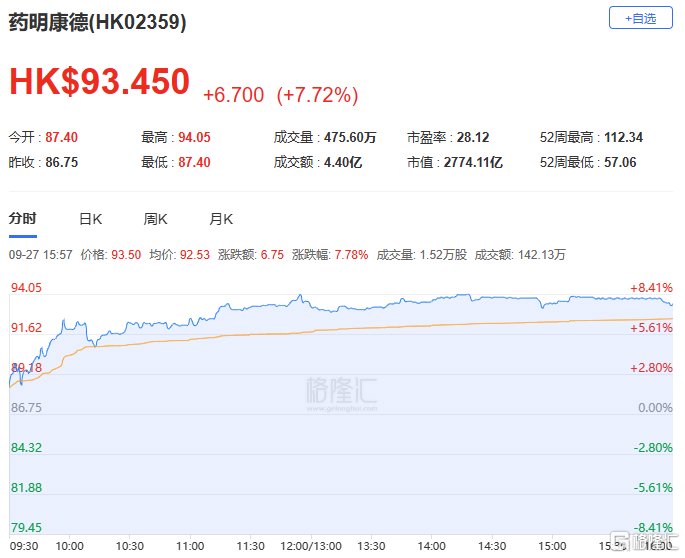The width and height of the screenshot is (685, 558).
Task: Click 最高 value 94.05
Action: click(194, 137)
